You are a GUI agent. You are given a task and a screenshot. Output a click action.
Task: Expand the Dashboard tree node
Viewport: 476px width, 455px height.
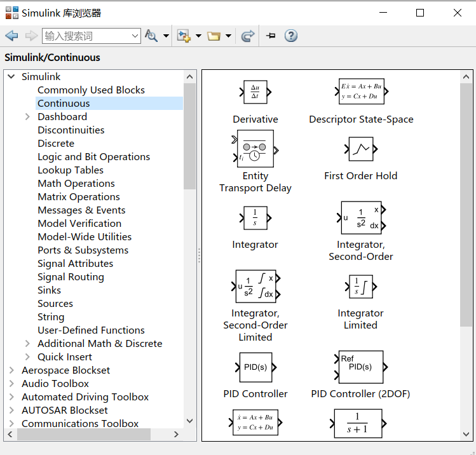27,117
